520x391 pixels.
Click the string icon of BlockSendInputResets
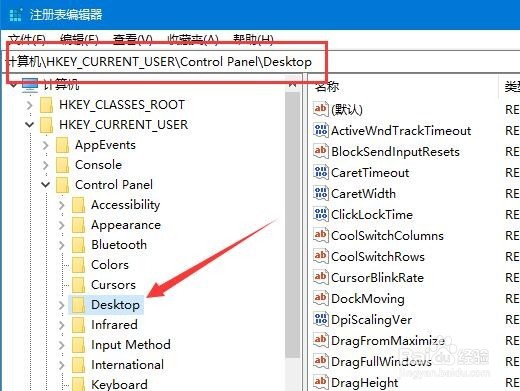(x=321, y=151)
